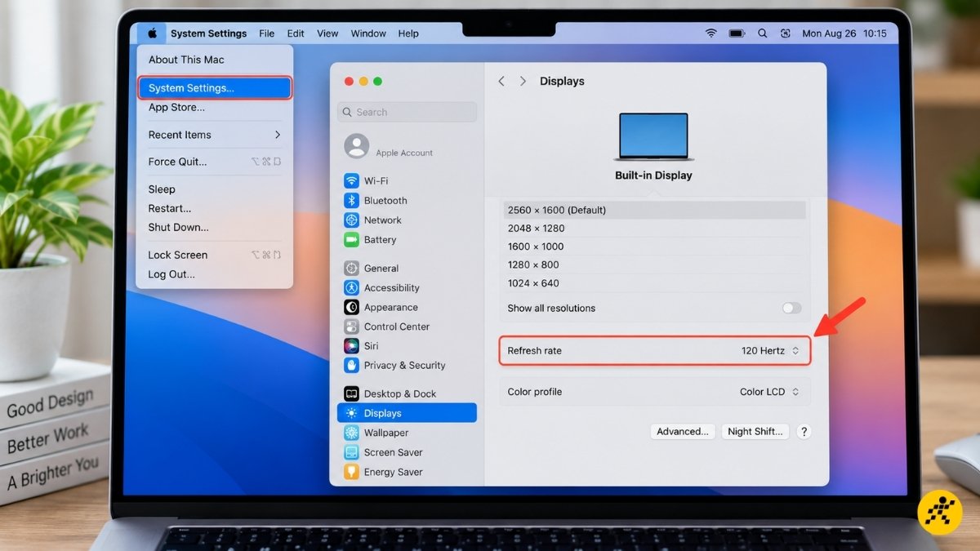This screenshot has height=551, width=980.
Task: Open the Edit menu
Action: [296, 33]
